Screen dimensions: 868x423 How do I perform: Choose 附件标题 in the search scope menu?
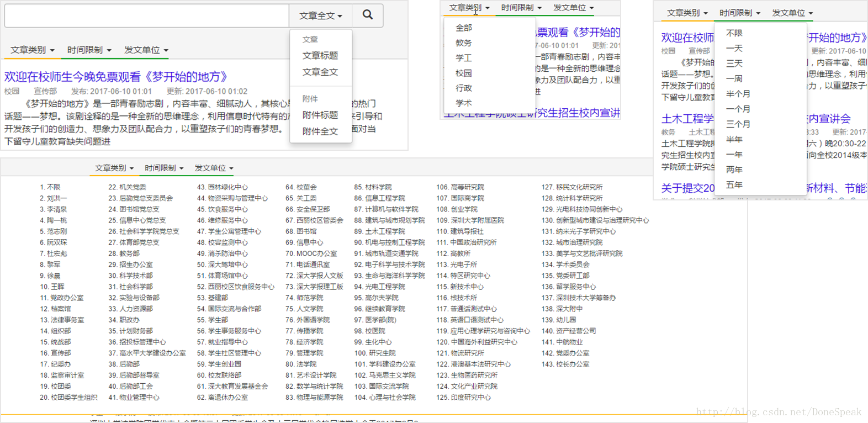(320, 115)
